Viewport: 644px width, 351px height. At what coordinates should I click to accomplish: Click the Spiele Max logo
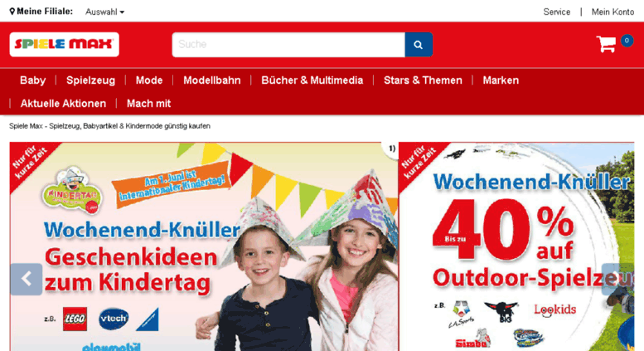click(65, 44)
